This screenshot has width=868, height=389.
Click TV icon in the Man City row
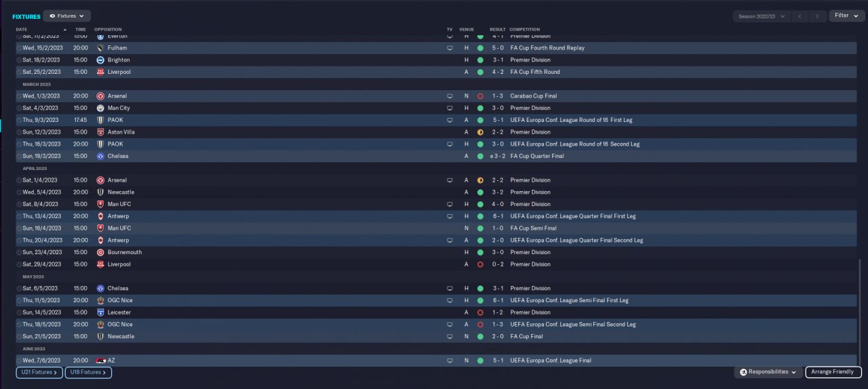point(449,108)
